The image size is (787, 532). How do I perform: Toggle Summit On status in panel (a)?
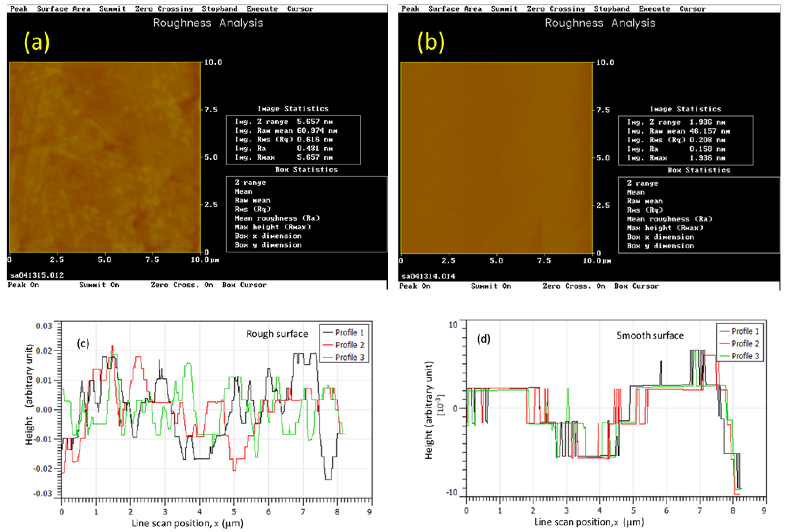[x=99, y=285]
